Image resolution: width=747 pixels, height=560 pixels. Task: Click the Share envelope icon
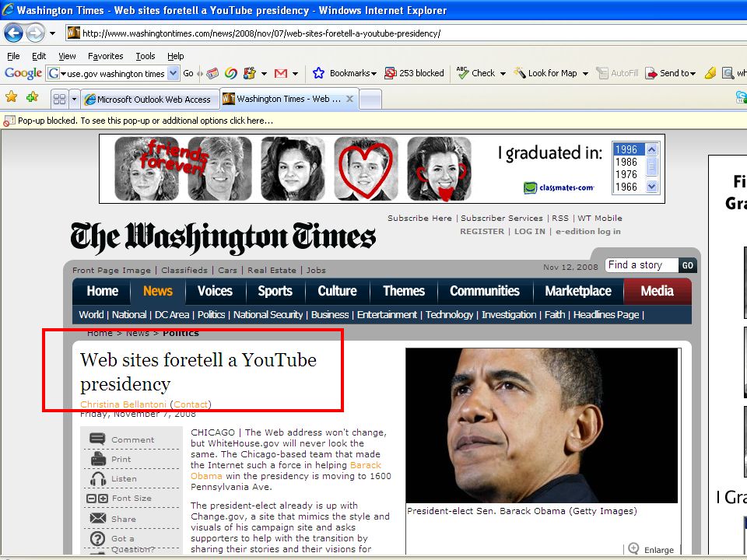point(98,518)
